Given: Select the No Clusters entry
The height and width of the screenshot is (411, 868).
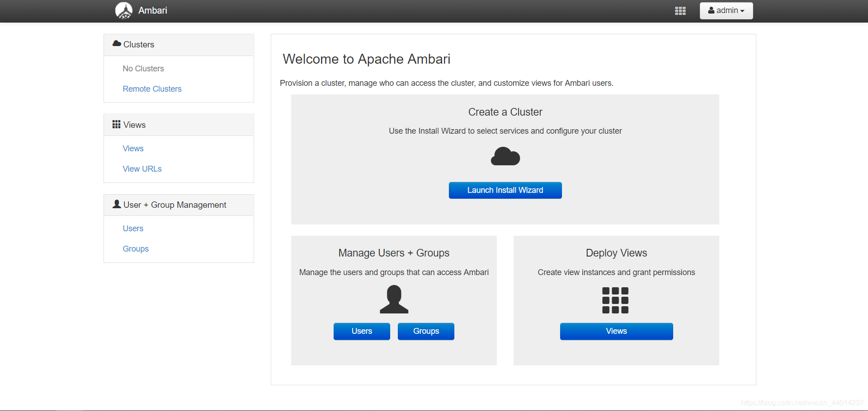Looking at the screenshot, I should point(143,69).
